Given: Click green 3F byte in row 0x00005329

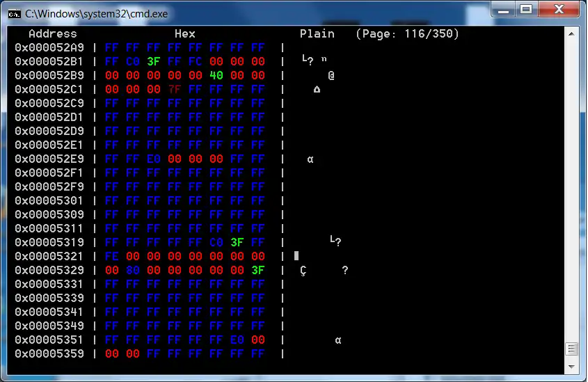Looking at the screenshot, I should click(258, 270).
